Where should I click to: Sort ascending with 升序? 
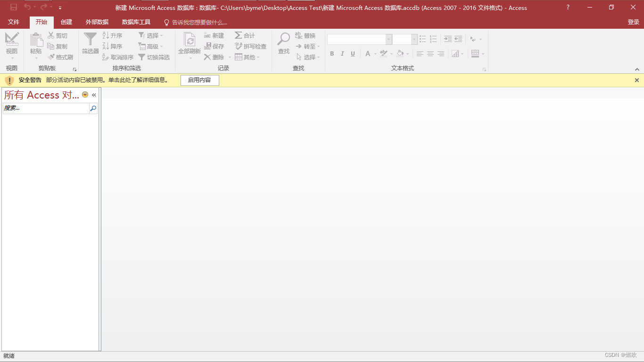(113, 35)
